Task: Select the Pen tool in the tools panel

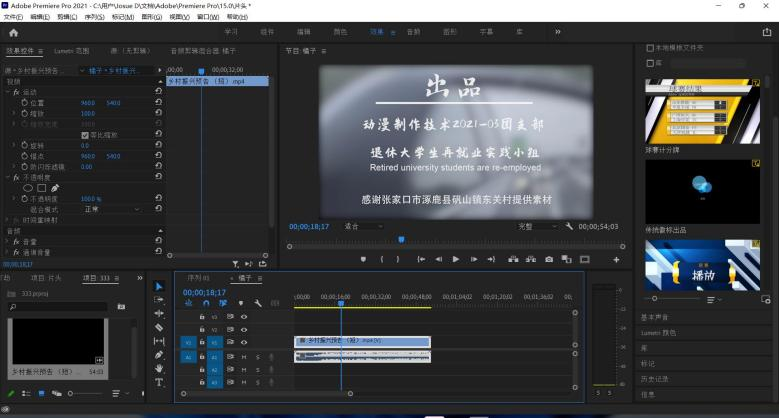Action: coord(158,354)
